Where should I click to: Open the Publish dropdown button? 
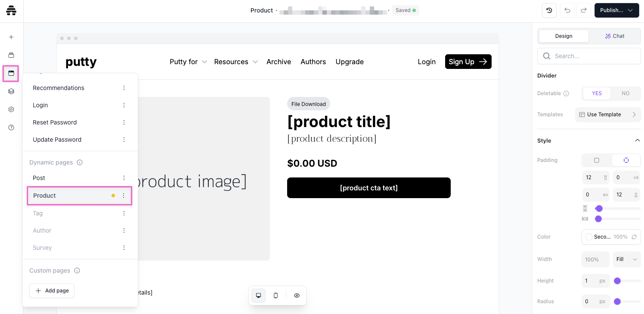(616, 10)
